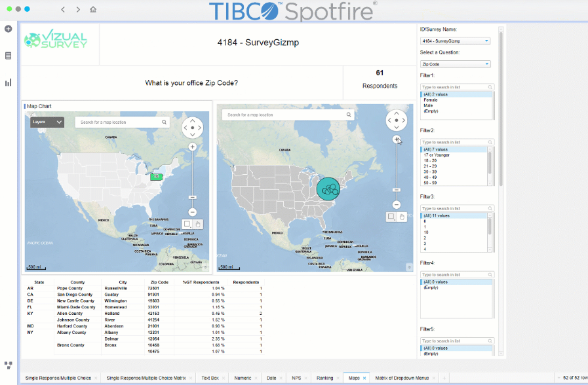Click search magnifier in left map search box
The image size is (588, 385).
coord(164,122)
